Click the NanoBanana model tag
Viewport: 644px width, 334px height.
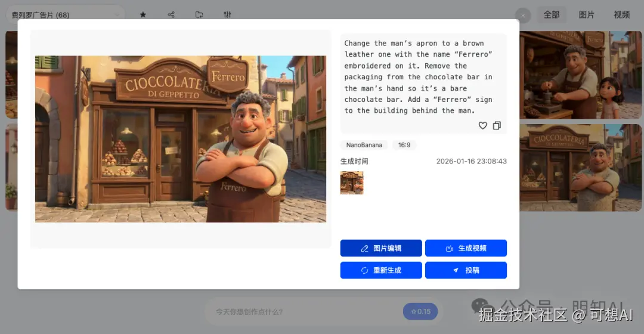(x=364, y=145)
